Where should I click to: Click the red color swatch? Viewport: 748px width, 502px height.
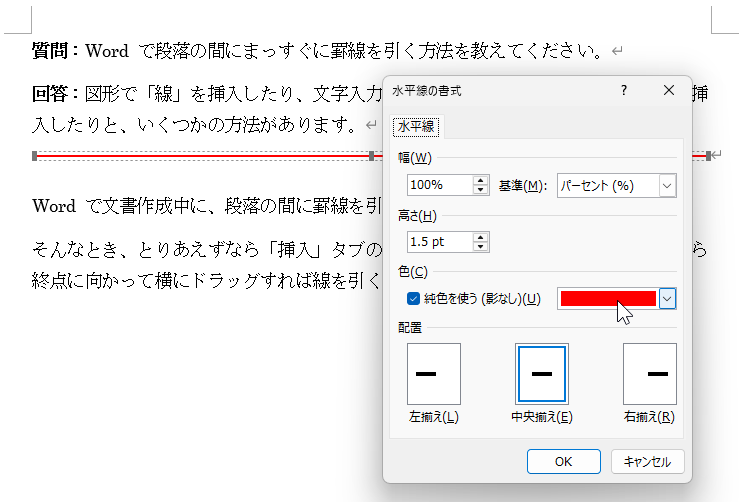608,298
